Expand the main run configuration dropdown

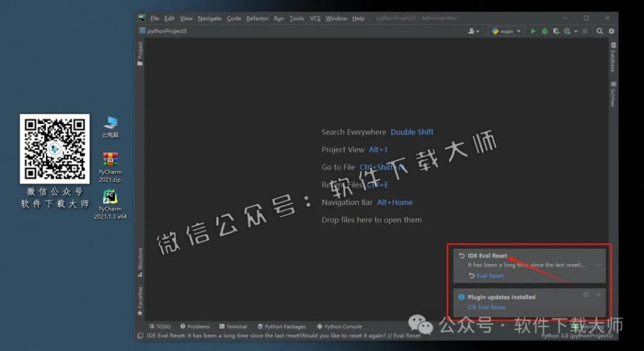[x=506, y=31]
